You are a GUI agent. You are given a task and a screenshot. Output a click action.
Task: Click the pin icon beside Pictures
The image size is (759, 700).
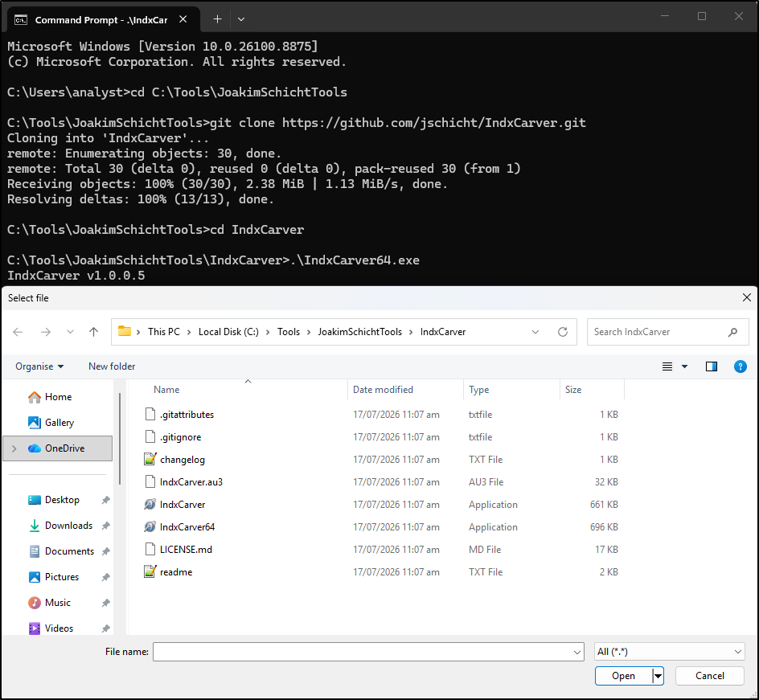(x=105, y=577)
